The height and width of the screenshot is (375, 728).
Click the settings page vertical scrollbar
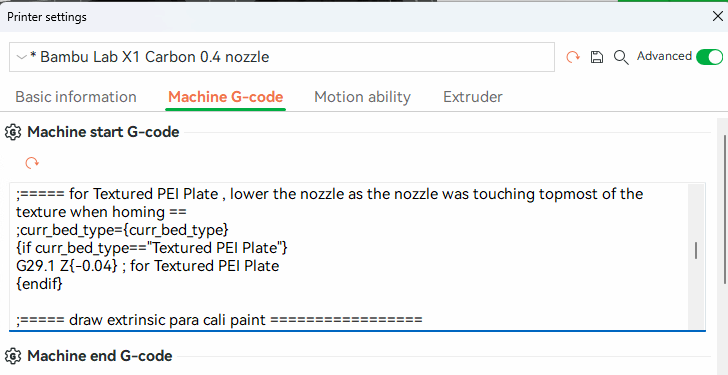point(725,209)
